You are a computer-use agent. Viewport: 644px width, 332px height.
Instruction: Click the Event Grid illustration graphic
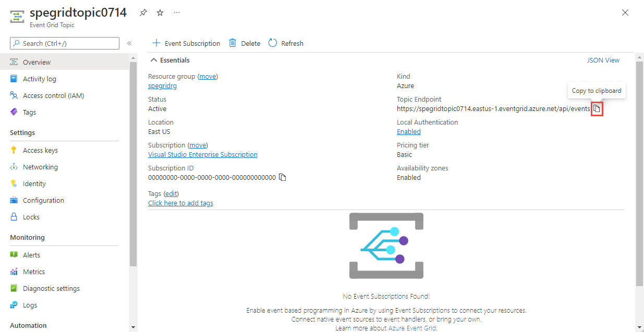click(x=386, y=245)
